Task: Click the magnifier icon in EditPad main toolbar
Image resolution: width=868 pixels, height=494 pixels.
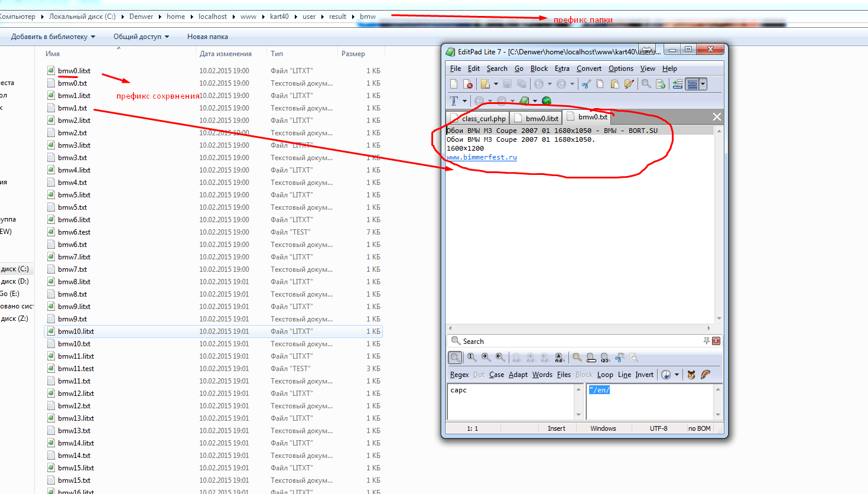Action: (x=646, y=84)
